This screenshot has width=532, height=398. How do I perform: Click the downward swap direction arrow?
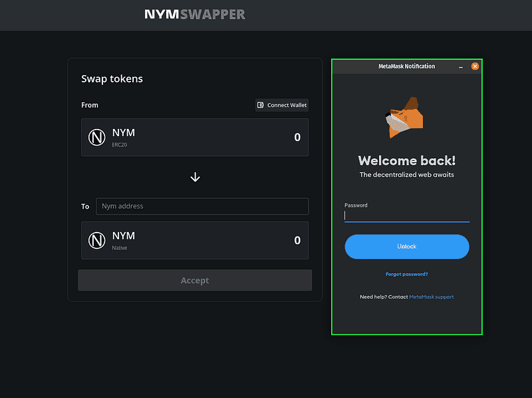click(195, 177)
